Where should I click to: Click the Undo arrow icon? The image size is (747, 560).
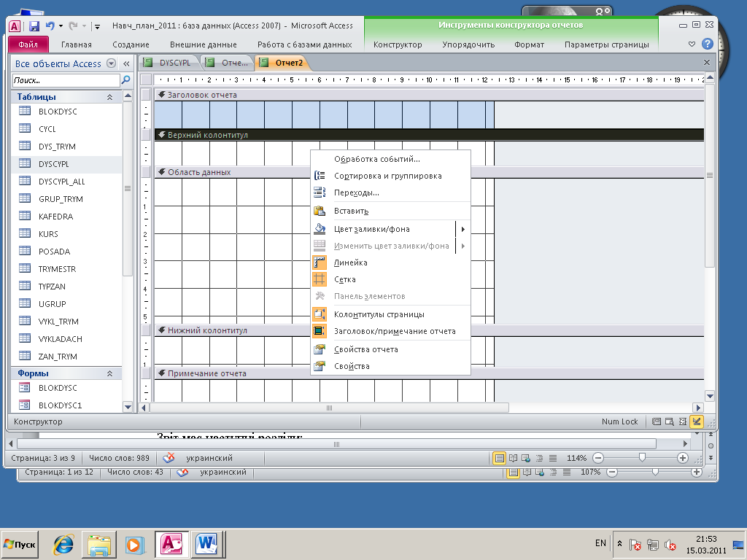pos(50,26)
